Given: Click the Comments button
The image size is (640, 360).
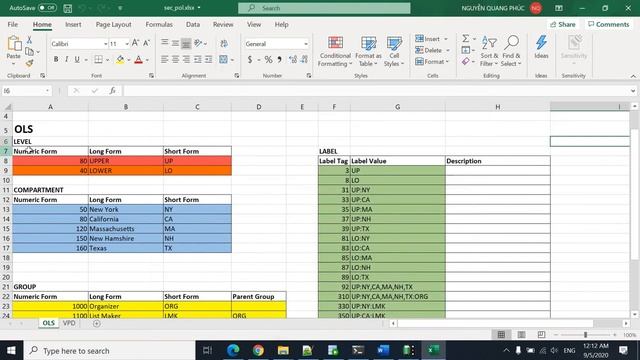Looking at the screenshot, I should pyautogui.click(x=608, y=24).
